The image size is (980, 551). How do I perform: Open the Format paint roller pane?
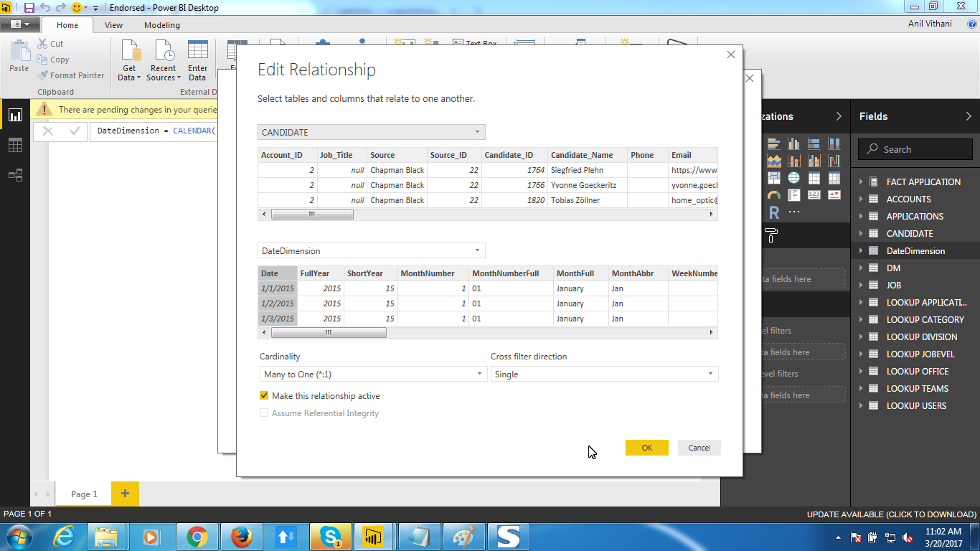point(771,235)
